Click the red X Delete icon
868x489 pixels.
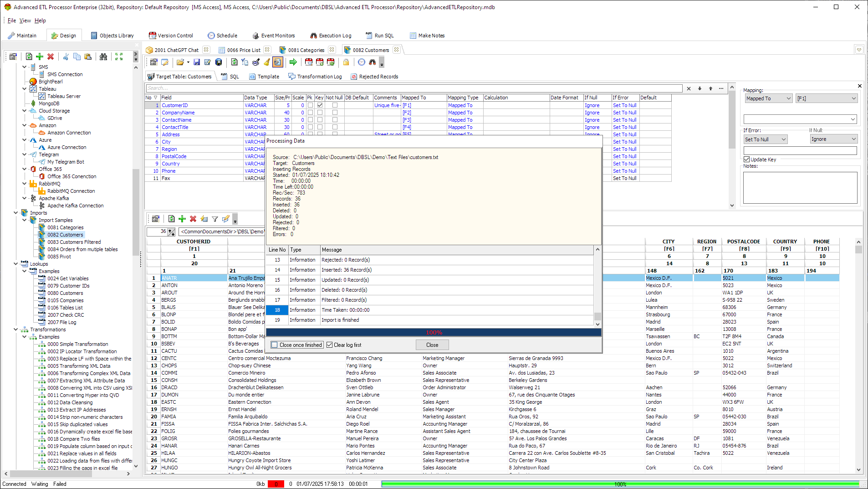click(x=50, y=57)
